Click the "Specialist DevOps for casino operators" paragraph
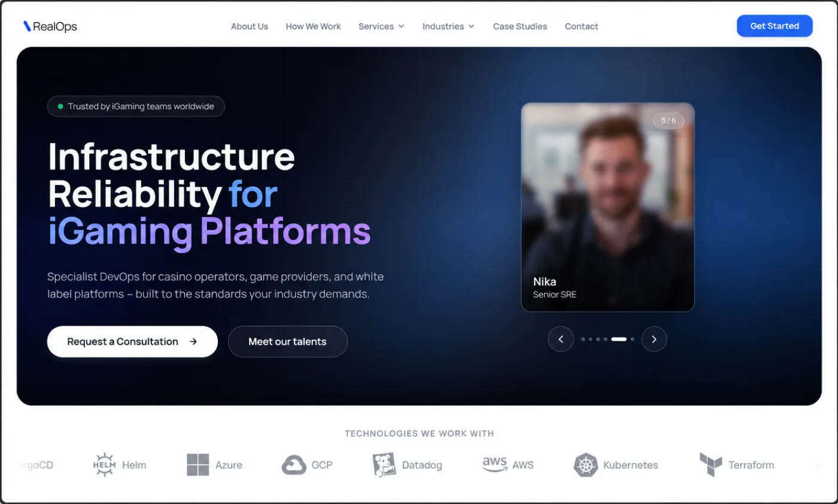Image resolution: width=838 pixels, height=504 pixels. point(215,286)
